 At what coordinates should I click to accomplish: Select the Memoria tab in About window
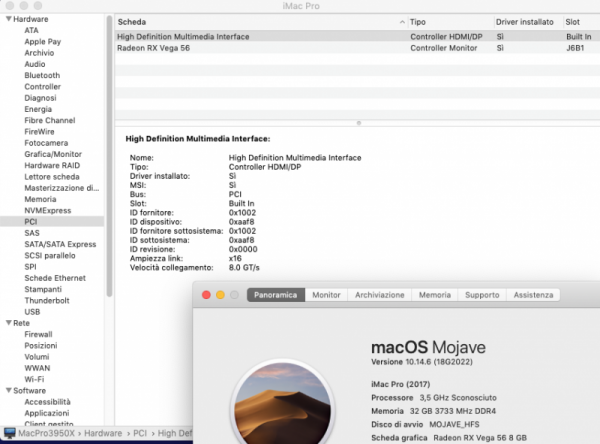coord(434,296)
